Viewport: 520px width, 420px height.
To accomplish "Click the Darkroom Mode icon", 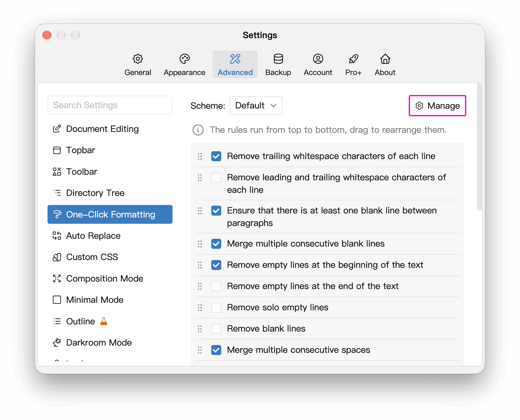I will (x=57, y=342).
